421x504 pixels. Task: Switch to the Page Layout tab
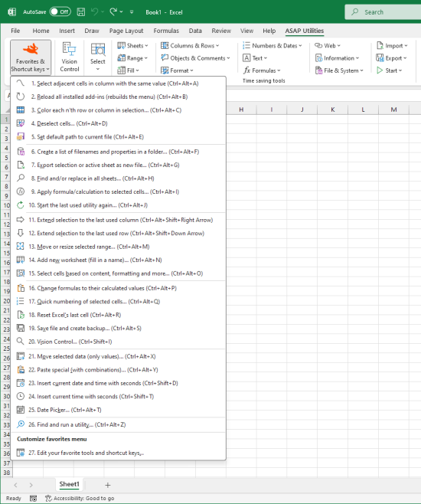pyautogui.click(x=126, y=31)
